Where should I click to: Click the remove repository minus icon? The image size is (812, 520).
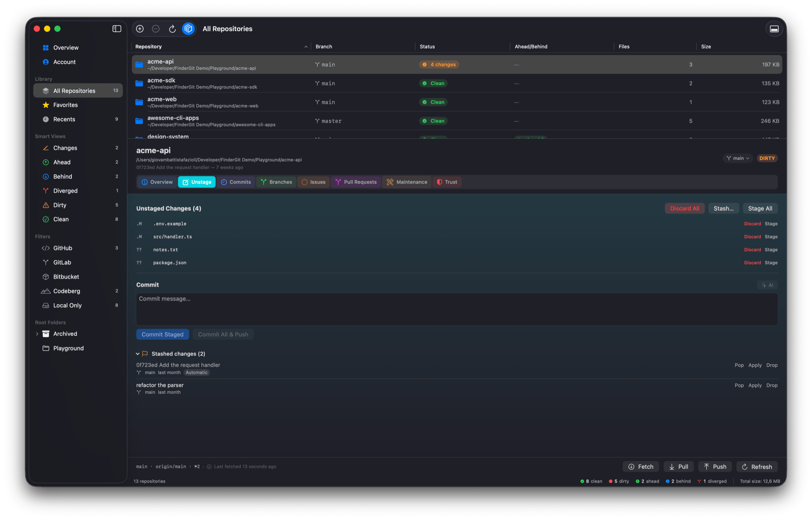point(156,29)
